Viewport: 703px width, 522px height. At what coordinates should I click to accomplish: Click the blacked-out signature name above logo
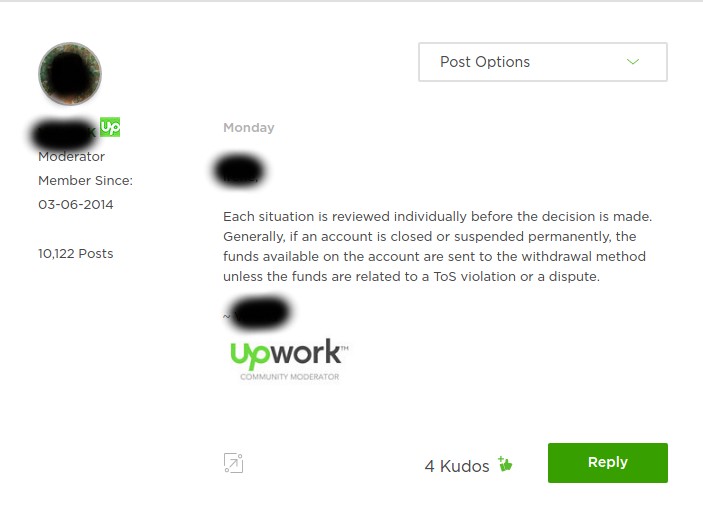[261, 313]
